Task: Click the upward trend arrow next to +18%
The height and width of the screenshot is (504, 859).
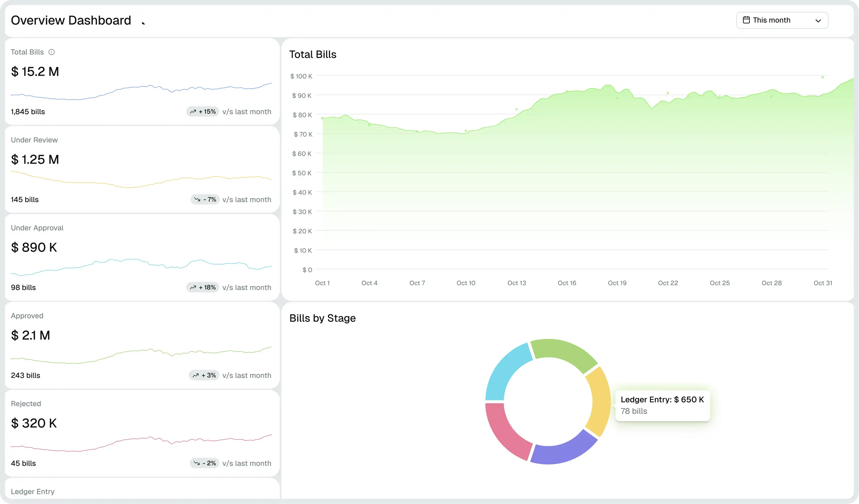Action: [x=193, y=288]
